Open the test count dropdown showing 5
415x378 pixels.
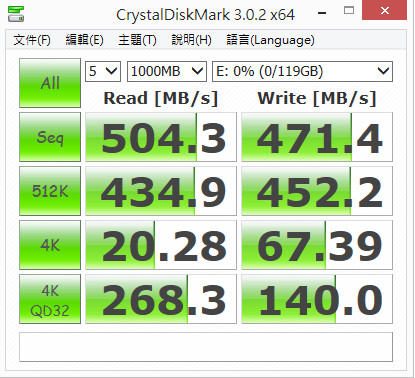tap(103, 71)
